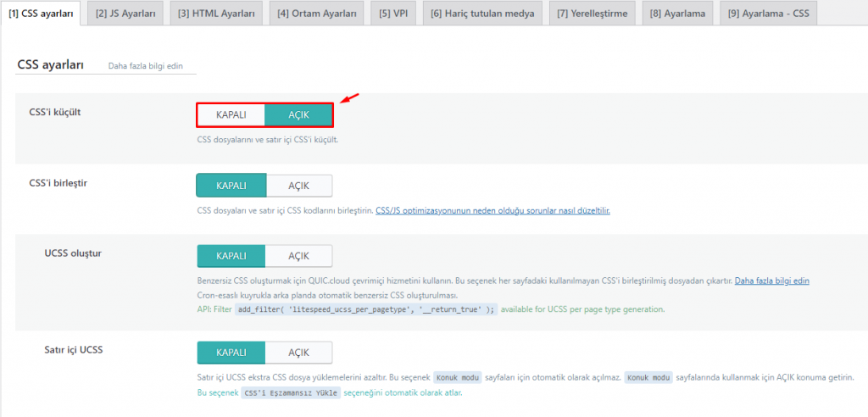
Task: Open 'Daha fazla bilgi edin' link in UCSS description
Action: pos(771,281)
